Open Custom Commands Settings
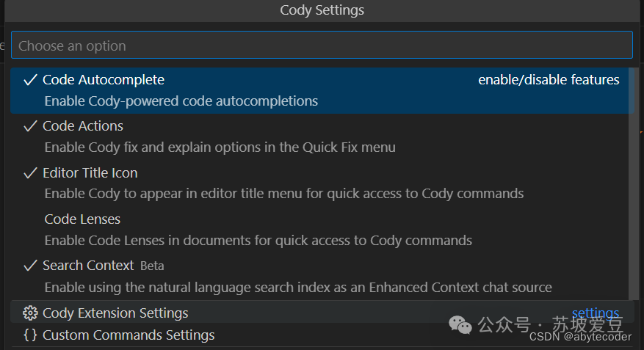 129,335
